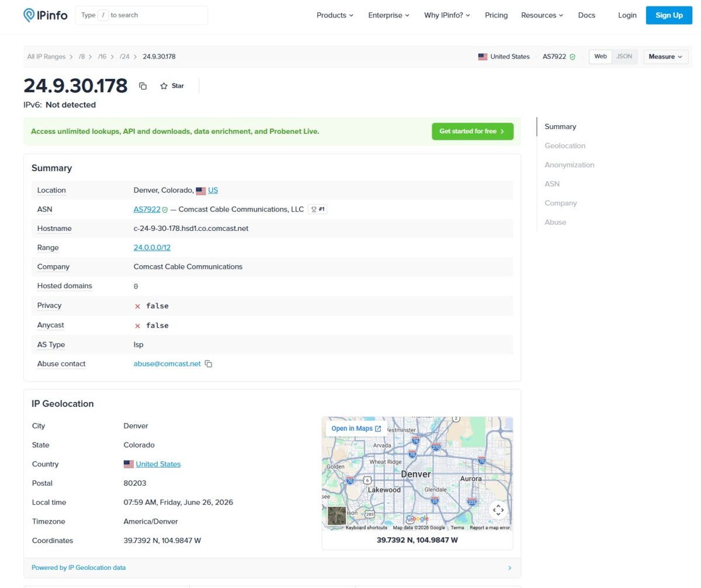
Task: Click the US flag in Location row
Action: (201, 191)
